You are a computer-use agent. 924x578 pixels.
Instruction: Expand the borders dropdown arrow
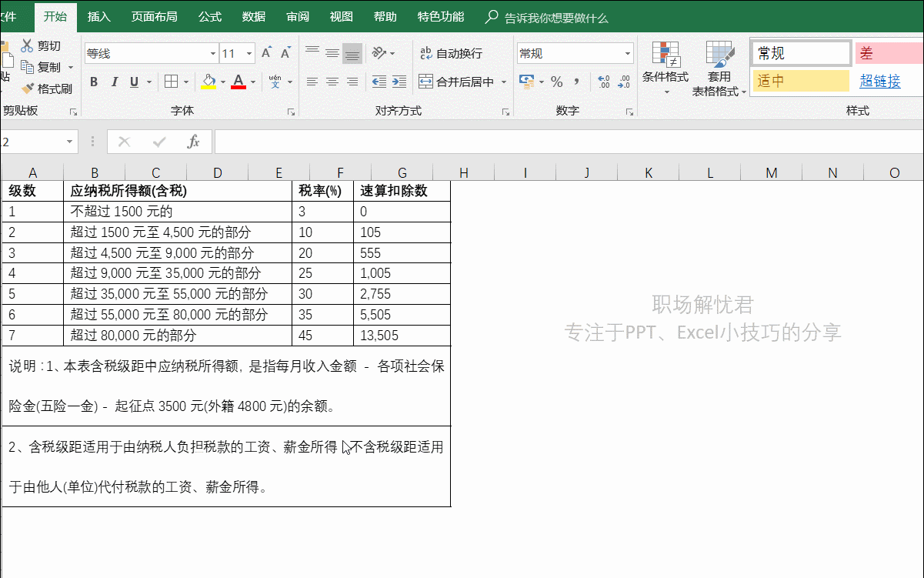187,82
